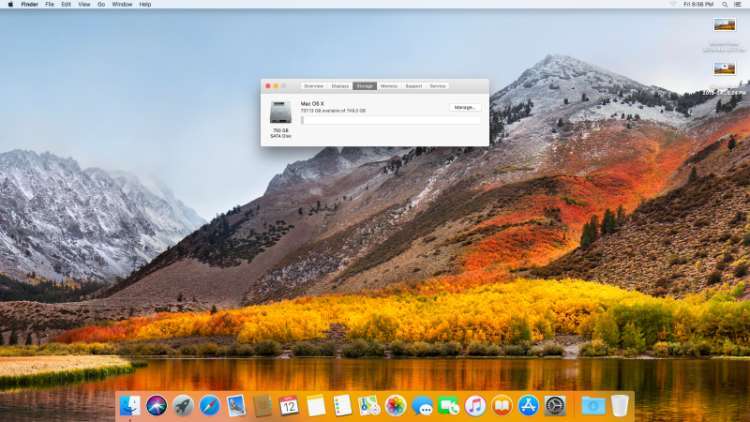This screenshot has height=422, width=750.
Task: Click the Manage... storage button
Action: pyautogui.click(x=465, y=107)
